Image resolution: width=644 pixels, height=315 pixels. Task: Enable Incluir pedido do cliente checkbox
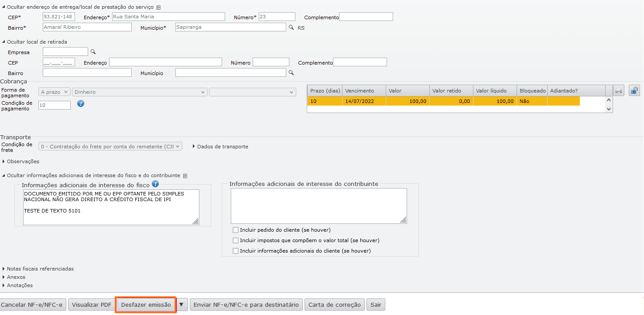(236, 230)
